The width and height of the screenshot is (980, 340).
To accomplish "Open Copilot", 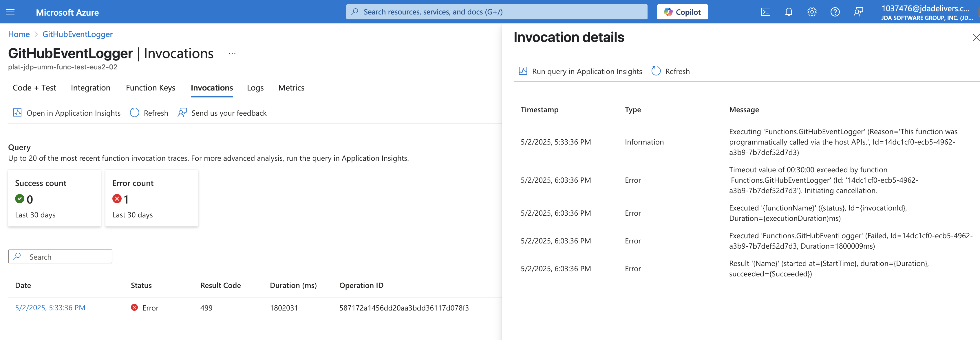I will tap(682, 12).
